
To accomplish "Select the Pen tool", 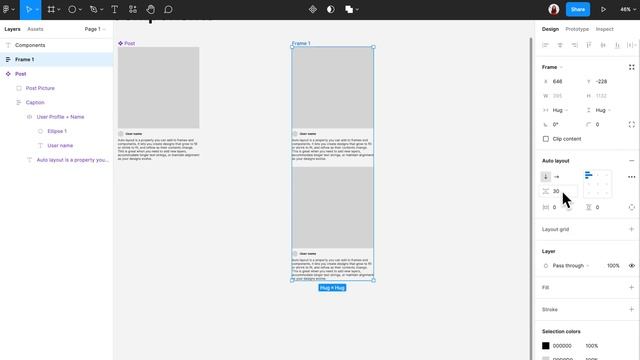I will click(x=93, y=9).
